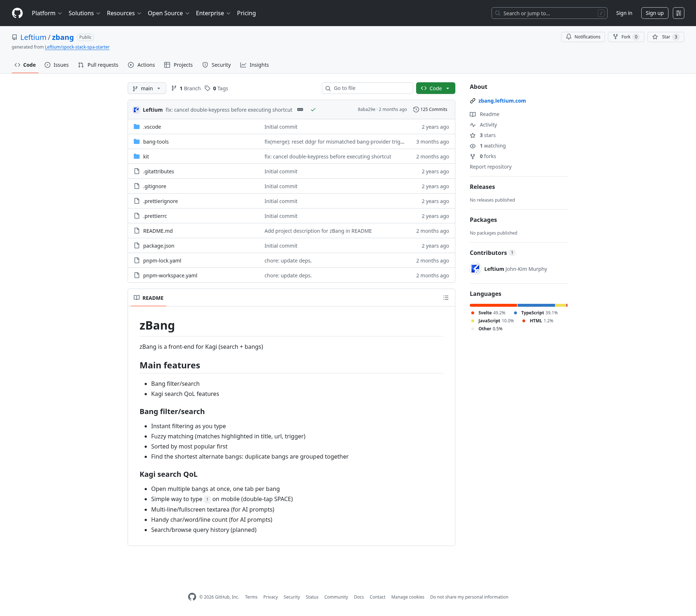Screen dimensions: 696x616
Task: Open the Tags list
Action: [x=216, y=88]
